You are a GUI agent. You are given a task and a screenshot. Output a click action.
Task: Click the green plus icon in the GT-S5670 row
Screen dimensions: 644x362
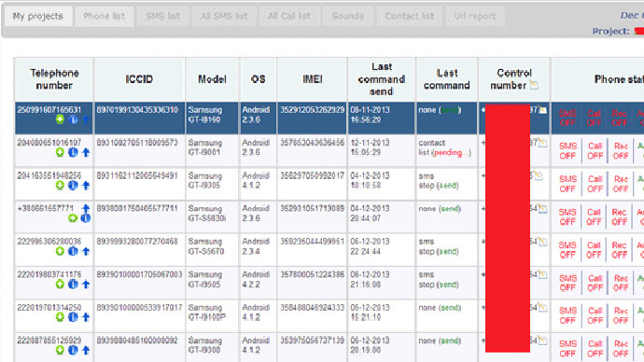click(x=60, y=251)
